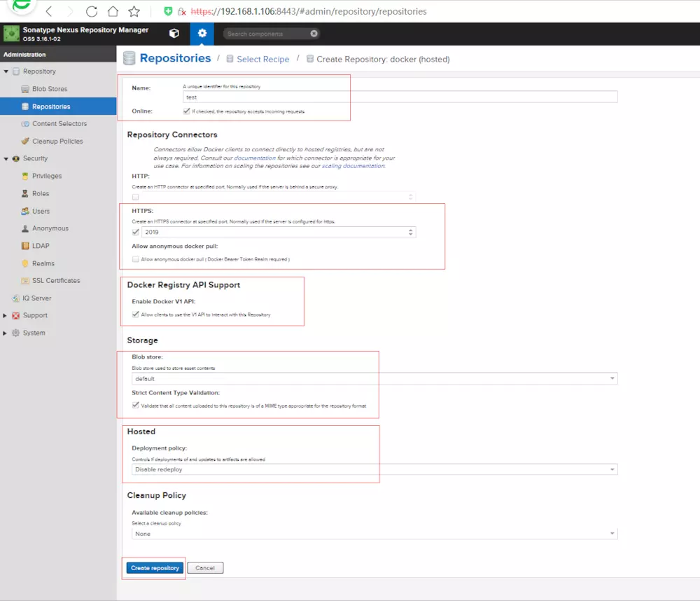Click the System gear icon in sidebar

15,333
